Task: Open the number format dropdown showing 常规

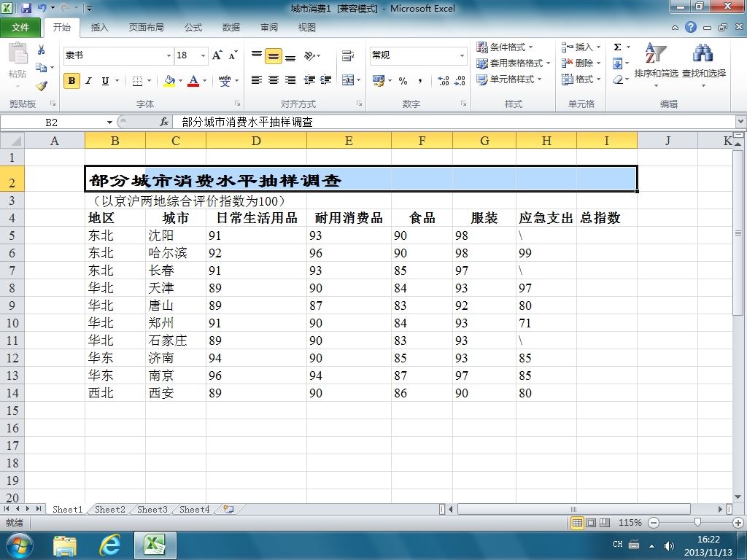Action: [x=462, y=55]
